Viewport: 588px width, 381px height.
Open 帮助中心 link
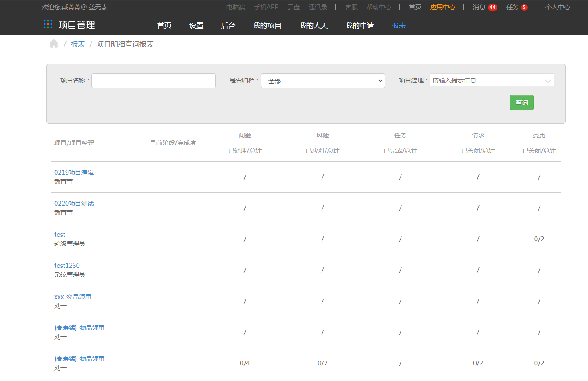(379, 7)
